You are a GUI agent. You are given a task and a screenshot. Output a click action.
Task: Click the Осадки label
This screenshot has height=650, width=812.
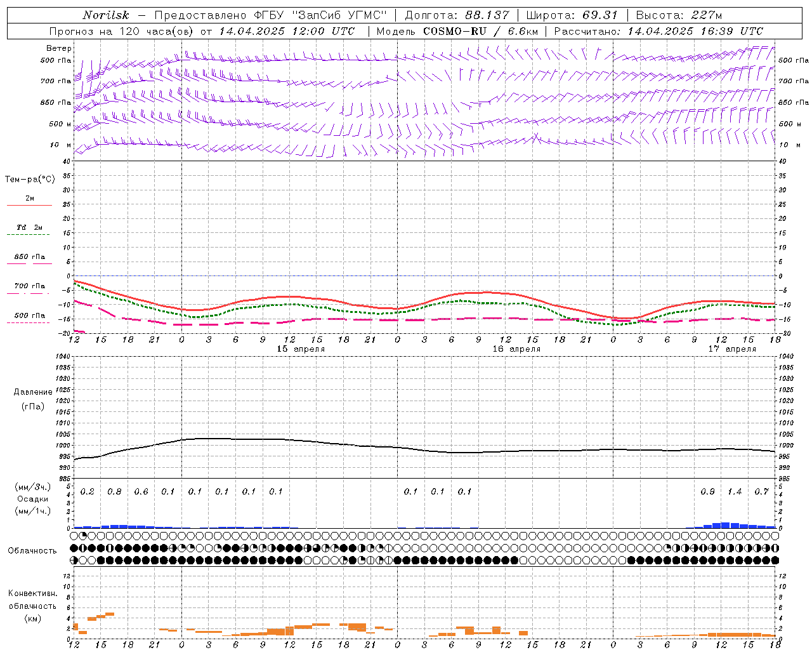(x=33, y=499)
